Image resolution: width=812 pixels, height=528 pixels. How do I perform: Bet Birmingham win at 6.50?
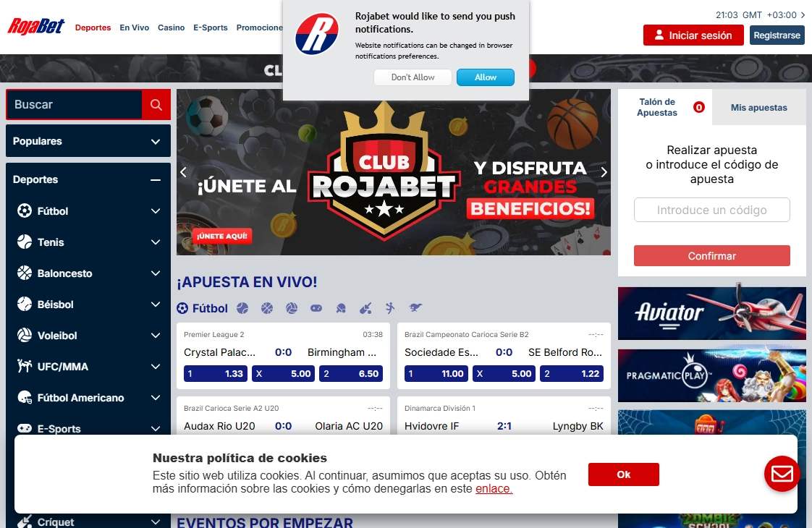351,374
